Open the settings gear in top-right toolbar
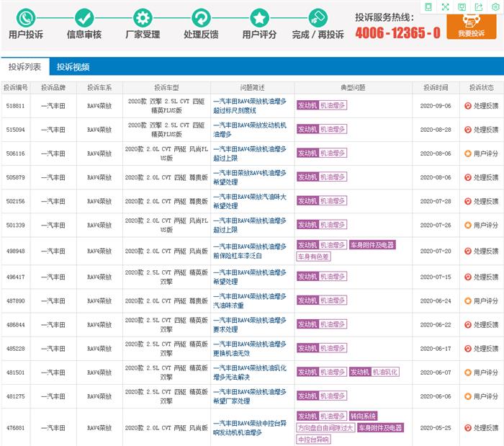Screen dimensions: 504x446 [x=495, y=6]
